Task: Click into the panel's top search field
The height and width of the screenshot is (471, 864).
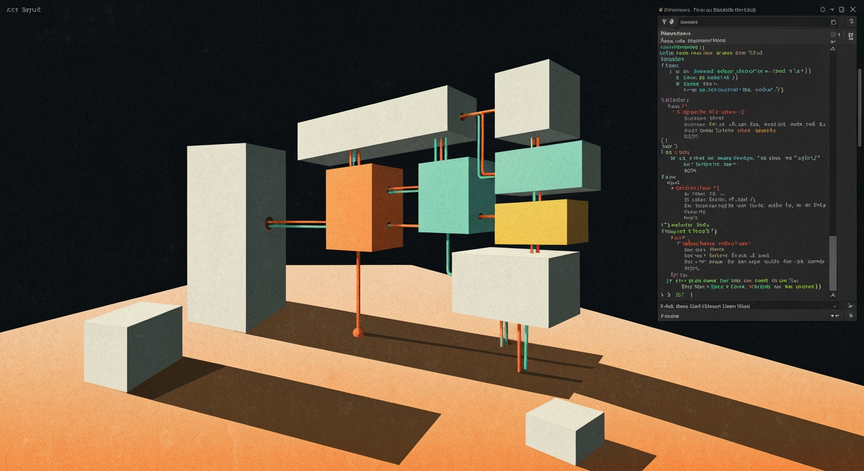Action: 753,22
